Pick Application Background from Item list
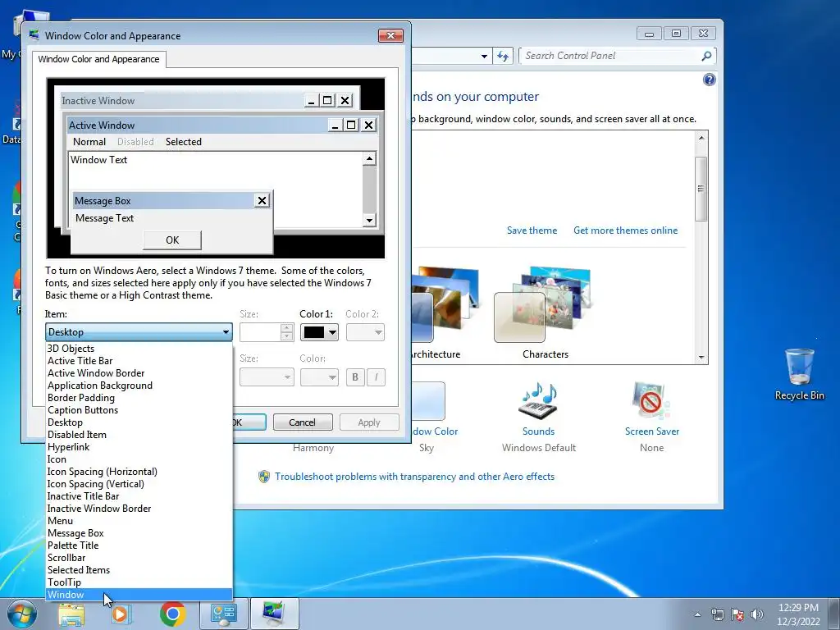Viewport: 840px width, 630px height. pyautogui.click(x=139, y=386)
